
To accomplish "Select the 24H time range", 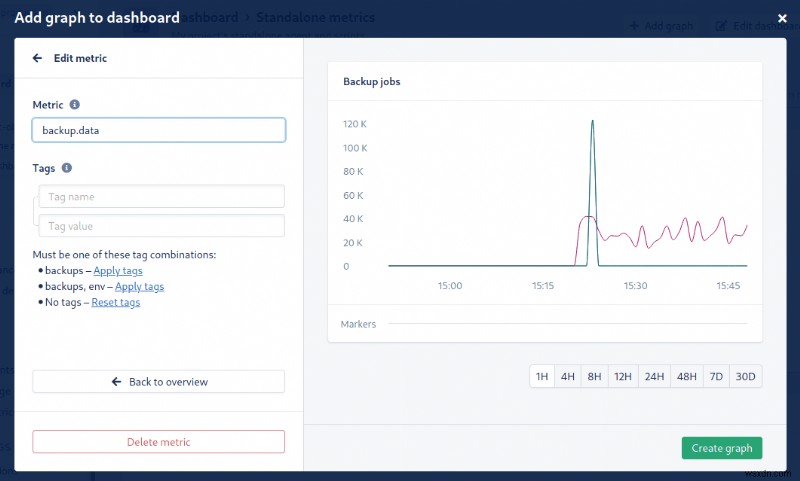I will pos(654,376).
